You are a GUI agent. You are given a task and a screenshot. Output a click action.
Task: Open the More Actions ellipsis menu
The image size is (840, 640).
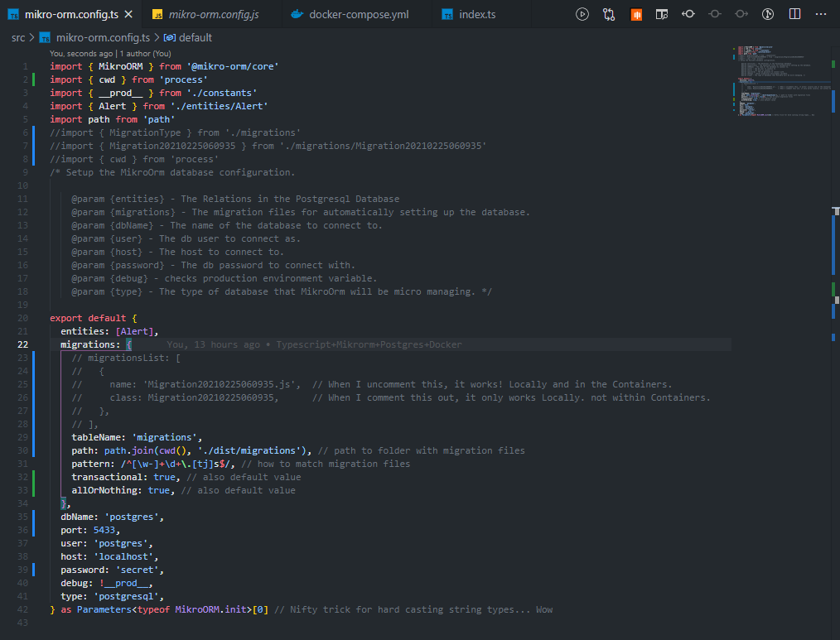tap(819, 14)
